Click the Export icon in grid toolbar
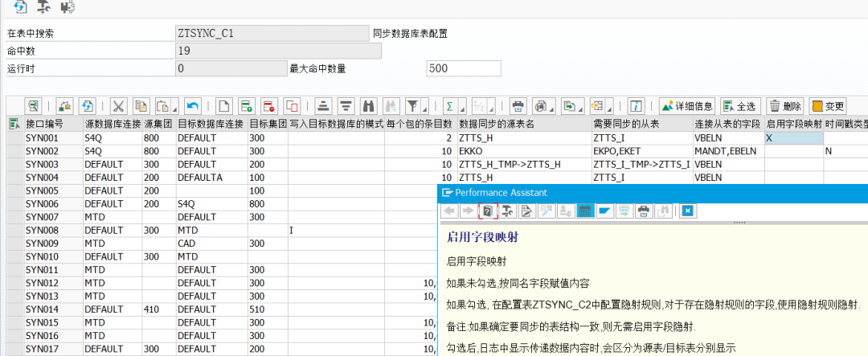 click(x=568, y=106)
